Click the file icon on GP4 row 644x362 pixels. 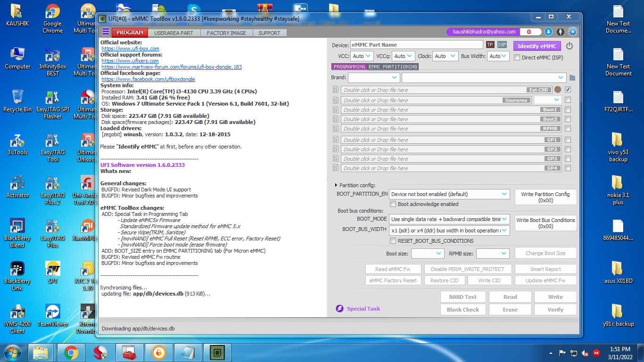coord(336,168)
